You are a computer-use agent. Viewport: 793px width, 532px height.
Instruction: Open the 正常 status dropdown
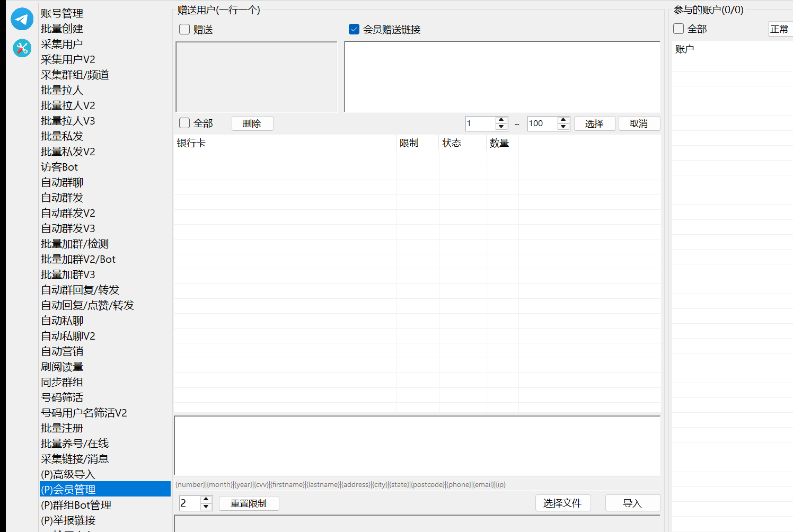point(780,29)
